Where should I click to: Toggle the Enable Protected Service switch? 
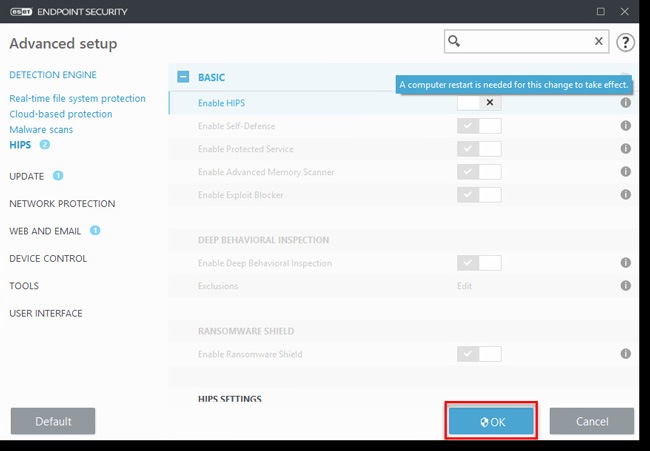click(479, 149)
